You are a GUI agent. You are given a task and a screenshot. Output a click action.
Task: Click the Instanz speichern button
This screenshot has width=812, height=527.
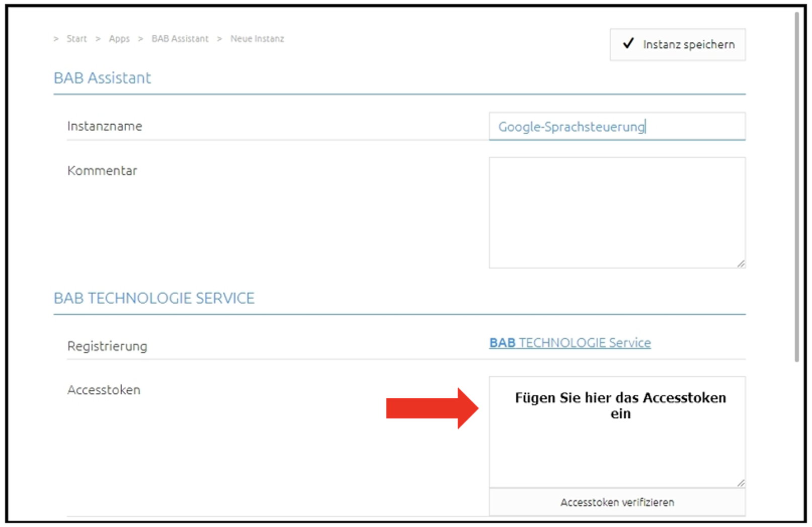677,45
